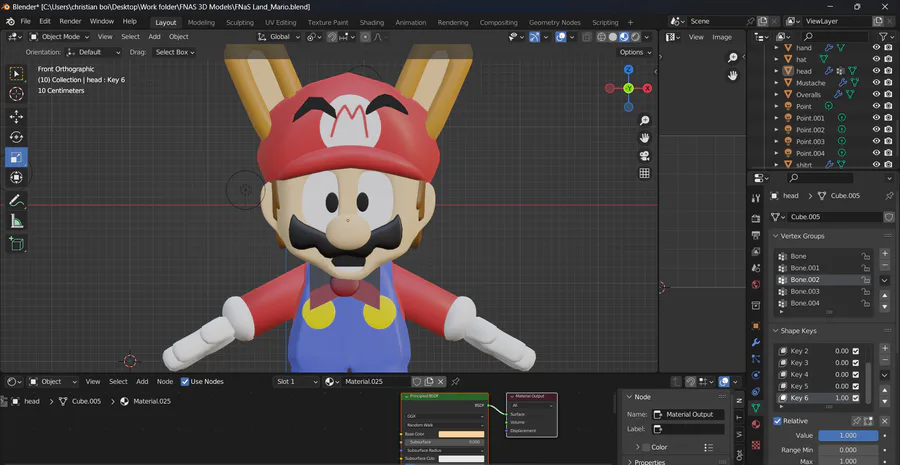Screen dimensions: 900x465
Task: Select the Move tool
Action: [x=16, y=117]
